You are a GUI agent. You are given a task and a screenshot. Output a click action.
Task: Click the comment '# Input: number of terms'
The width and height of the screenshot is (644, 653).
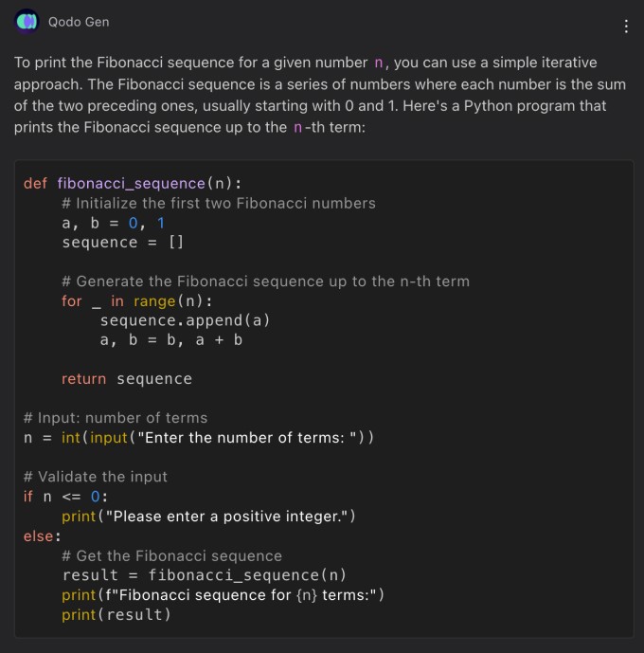116,418
